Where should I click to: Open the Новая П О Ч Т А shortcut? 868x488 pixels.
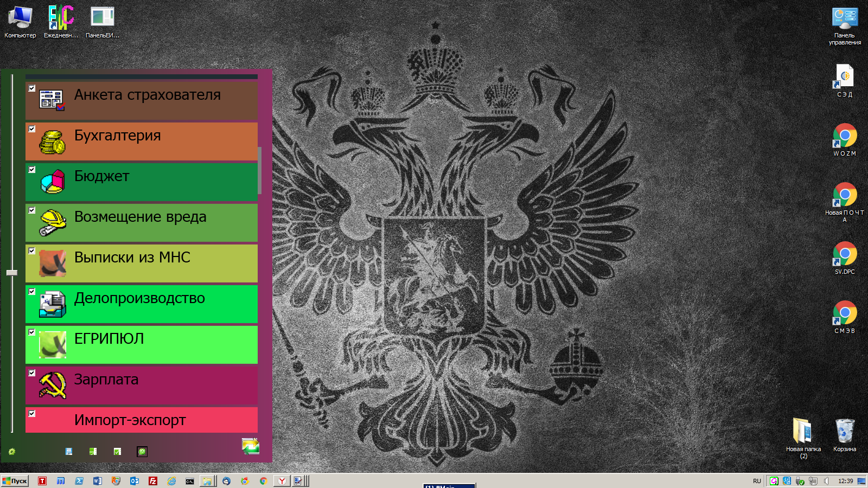coord(845,202)
